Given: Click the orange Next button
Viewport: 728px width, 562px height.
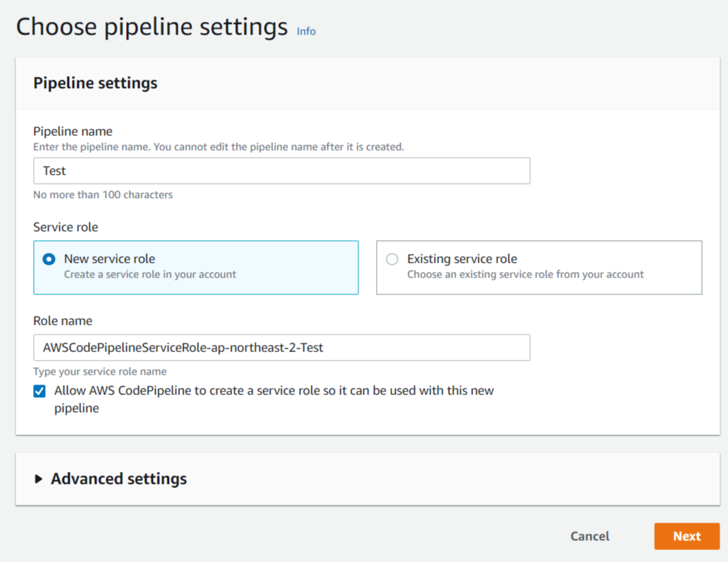Looking at the screenshot, I should (686, 537).
